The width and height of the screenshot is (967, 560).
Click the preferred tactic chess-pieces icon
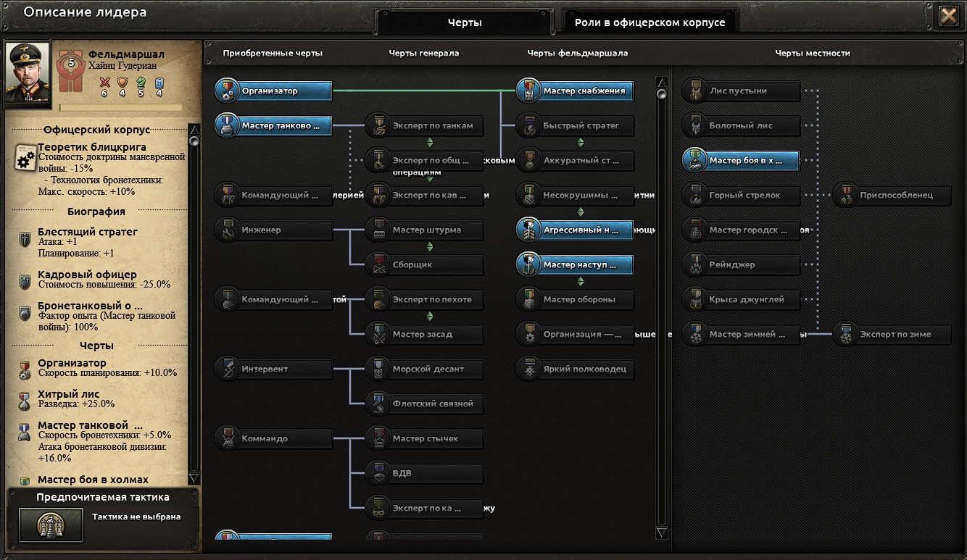click(x=51, y=525)
